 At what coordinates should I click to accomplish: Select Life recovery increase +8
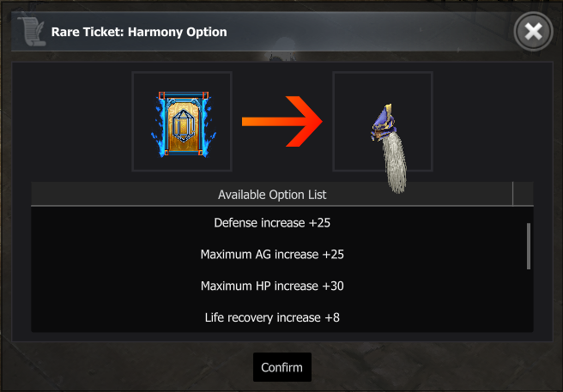click(272, 317)
